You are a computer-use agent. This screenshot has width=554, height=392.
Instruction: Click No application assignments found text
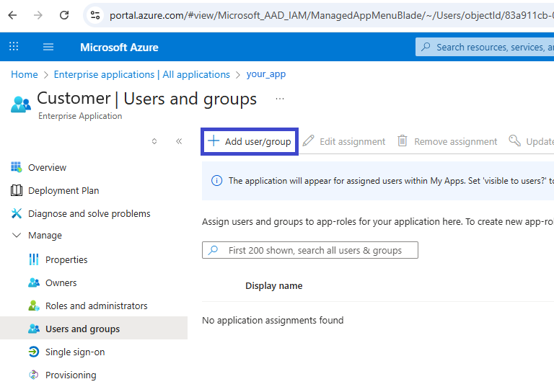pos(273,321)
